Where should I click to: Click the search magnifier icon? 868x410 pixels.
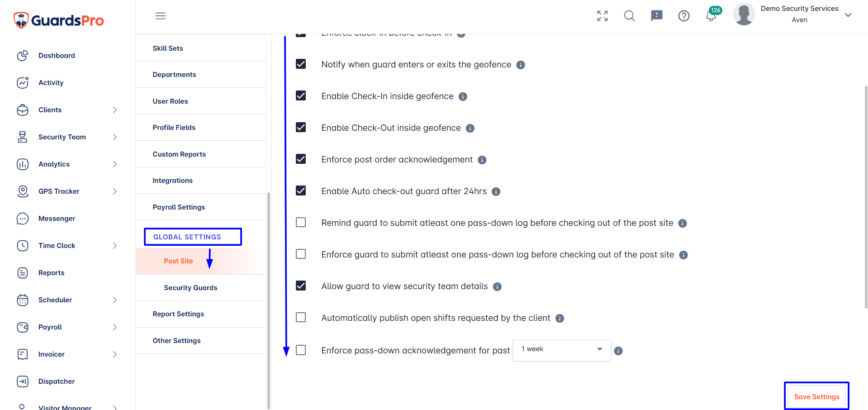630,16
